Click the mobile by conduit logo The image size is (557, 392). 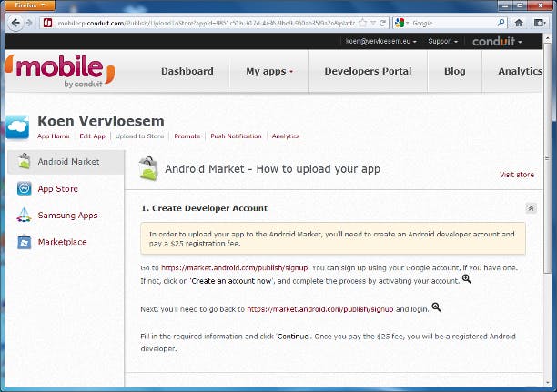click(x=60, y=71)
